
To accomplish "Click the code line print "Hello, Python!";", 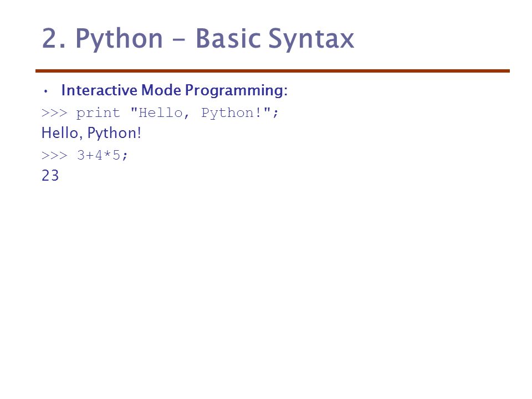I will point(160,113).
